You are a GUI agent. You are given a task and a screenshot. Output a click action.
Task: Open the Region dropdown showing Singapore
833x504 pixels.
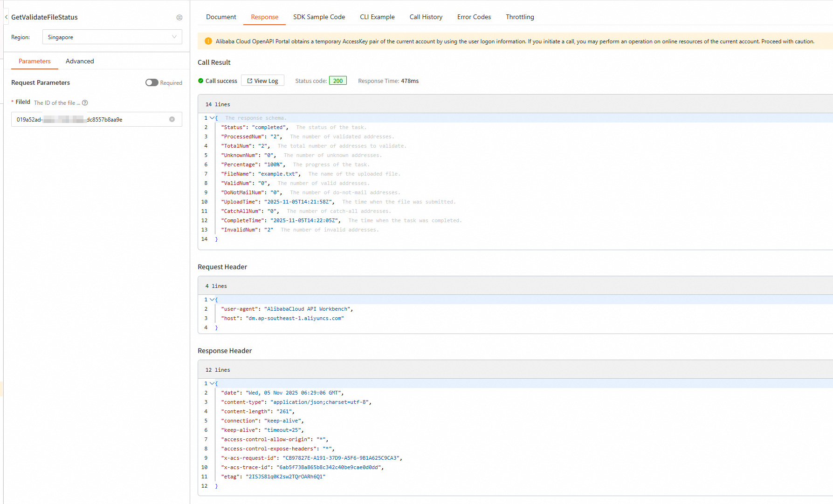click(x=112, y=37)
